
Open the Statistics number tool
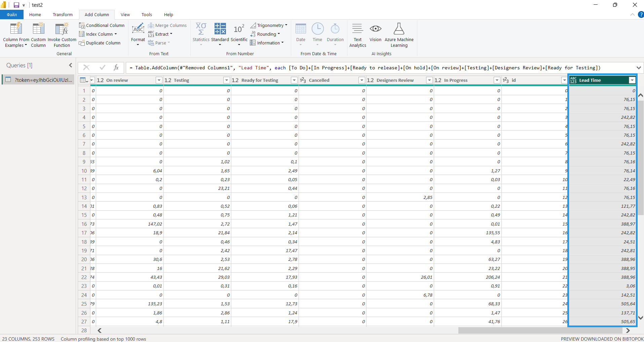201,30
